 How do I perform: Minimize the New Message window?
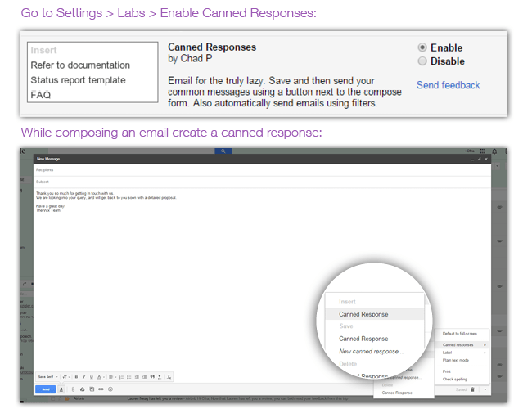[472, 159]
